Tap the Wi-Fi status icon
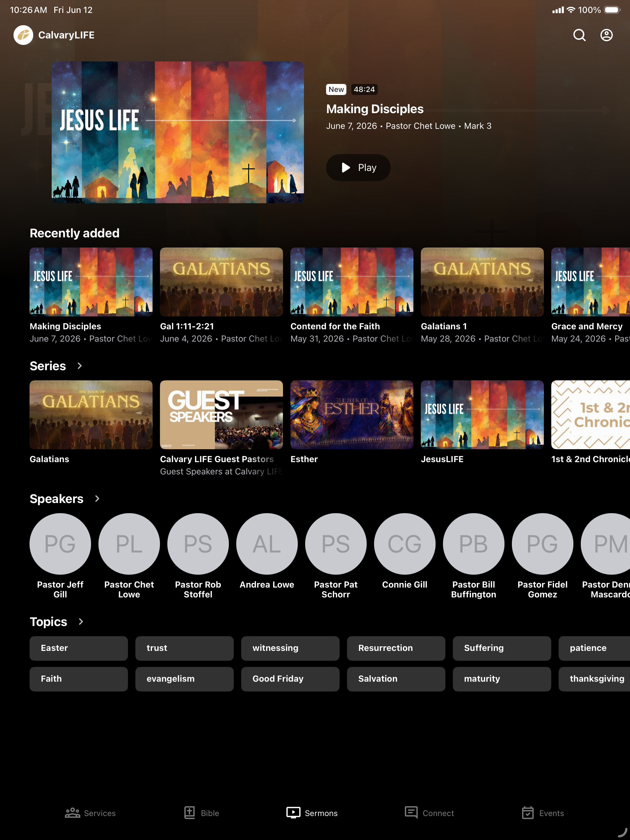The image size is (630, 840). tap(571, 10)
